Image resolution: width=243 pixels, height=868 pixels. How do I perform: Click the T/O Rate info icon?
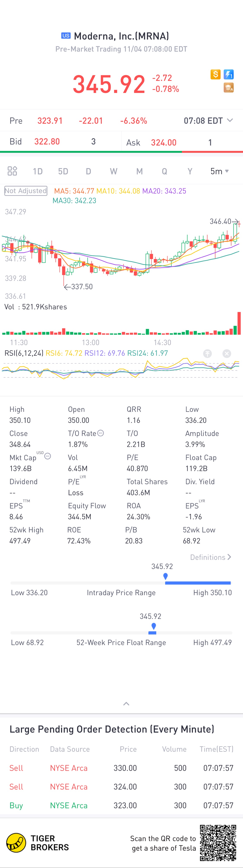[x=101, y=433]
